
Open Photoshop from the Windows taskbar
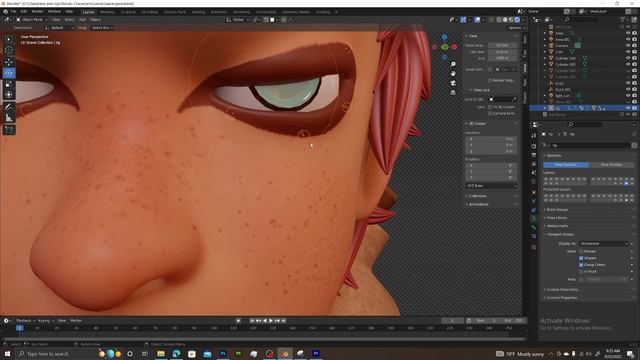222,353
